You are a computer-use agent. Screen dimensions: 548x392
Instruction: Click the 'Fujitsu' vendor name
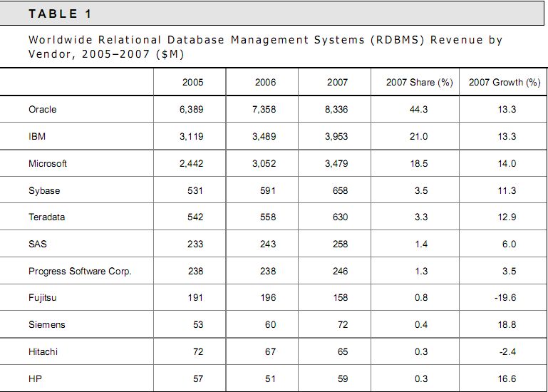pos(42,298)
